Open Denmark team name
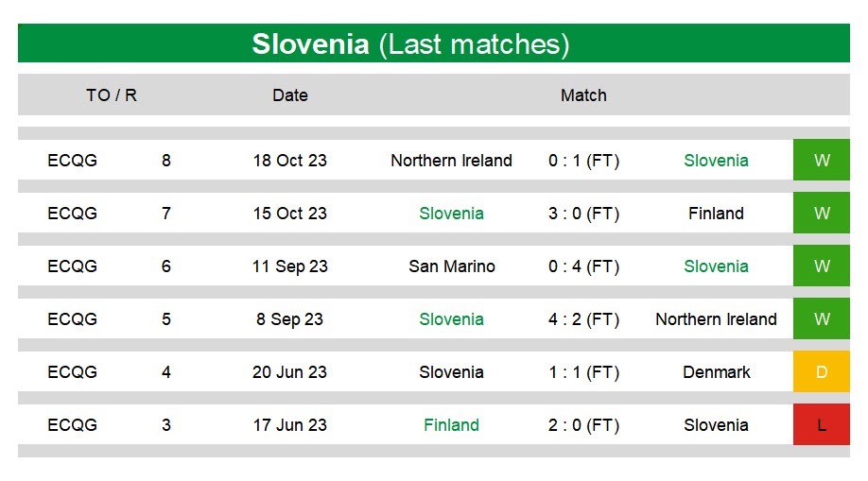Image resolution: width=868 pixels, height=481 pixels. (x=717, y=372)
